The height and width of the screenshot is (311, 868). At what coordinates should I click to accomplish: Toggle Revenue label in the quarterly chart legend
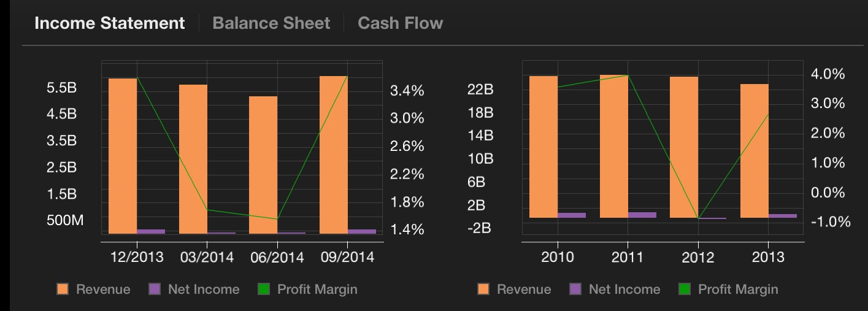[x=103, y=289]
